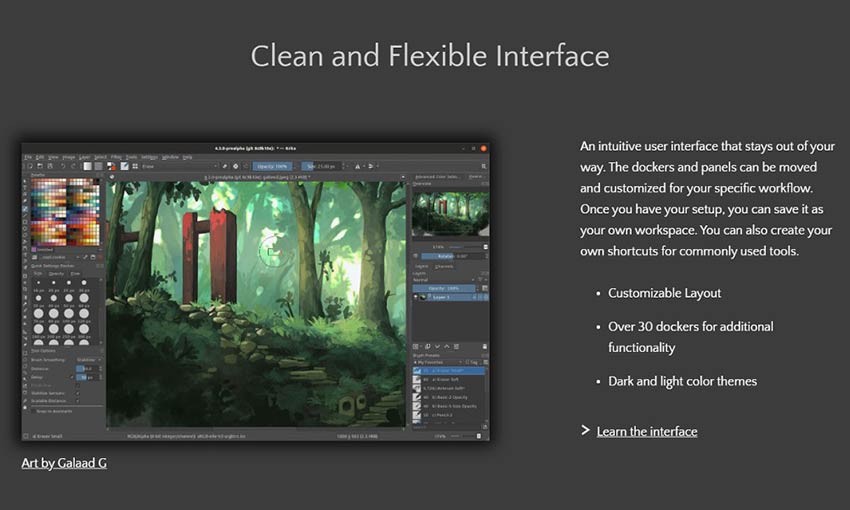Enable the Snap to Assistants checkbox
This screenshot has height=510, width=850.
point(33,411)
